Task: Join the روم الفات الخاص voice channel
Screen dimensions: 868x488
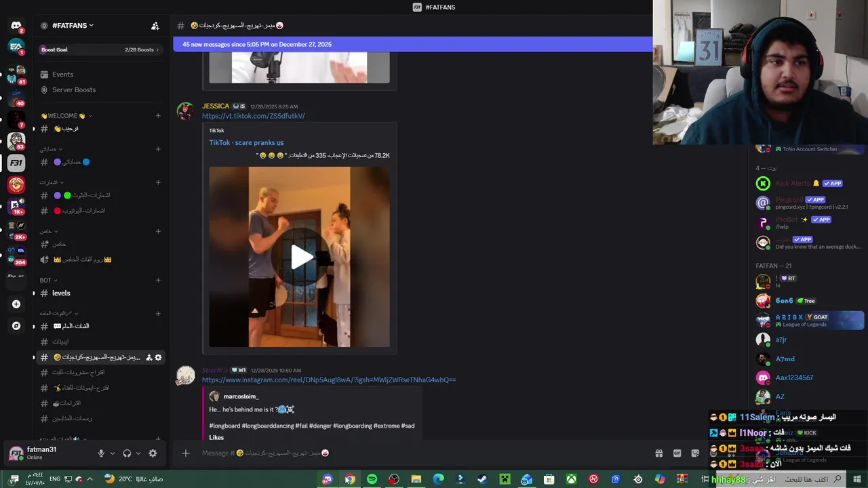Action: pos(100,260)
